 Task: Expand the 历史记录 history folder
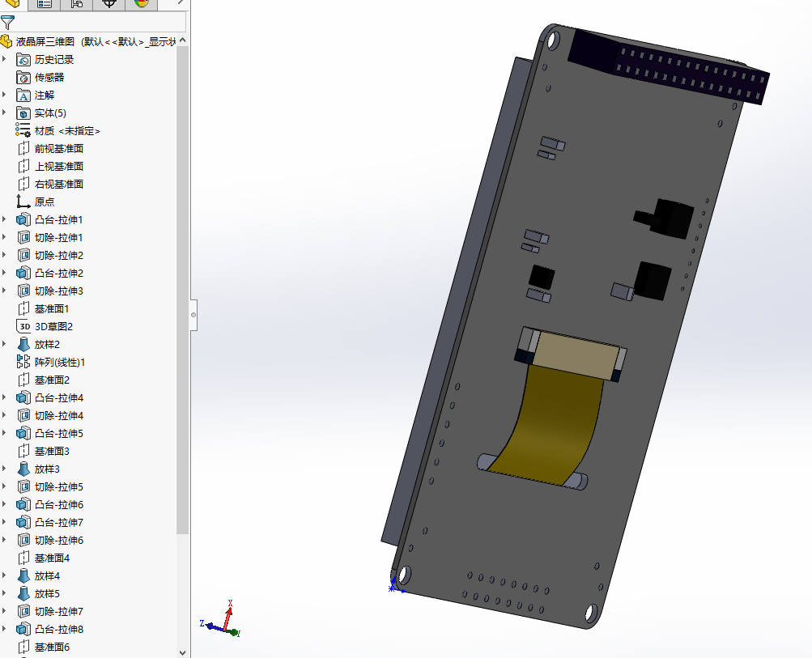(x=4, y=60)
